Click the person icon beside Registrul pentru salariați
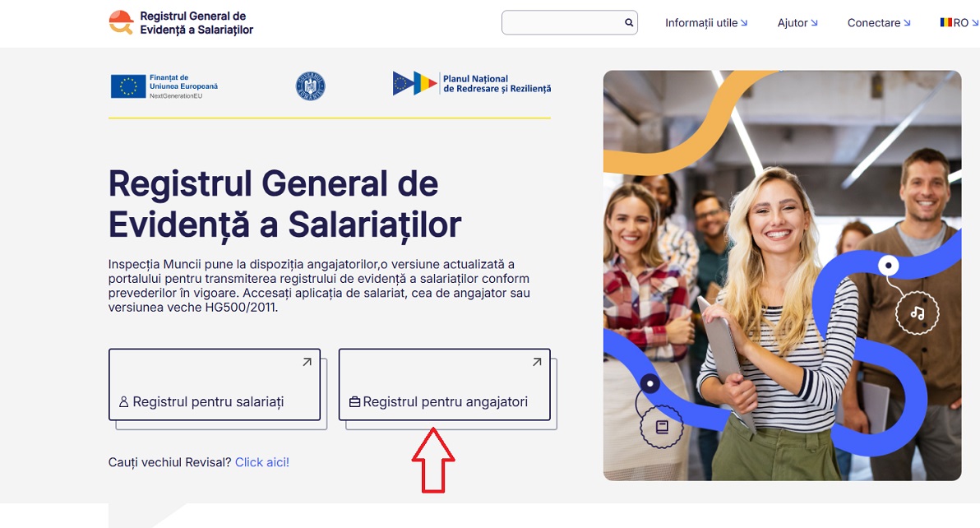The height and width of the screenshot is (528, 980). click(124, 402)
